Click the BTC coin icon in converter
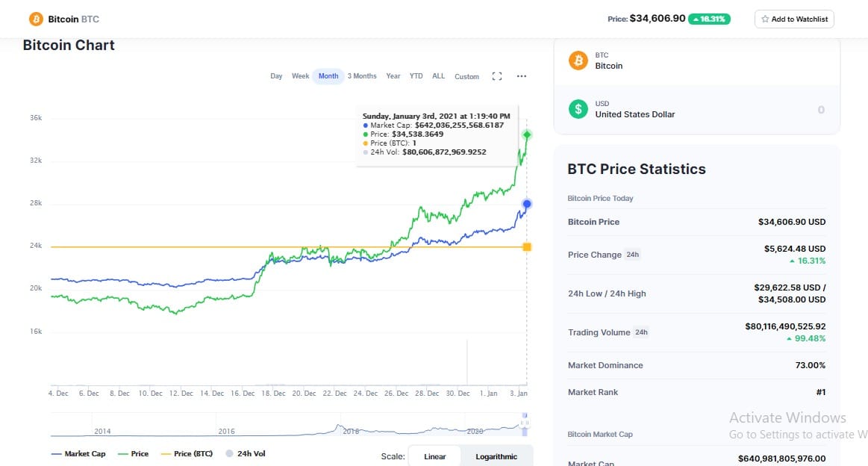This screenshot has height=466, width=868. click(x=578, y=60)
